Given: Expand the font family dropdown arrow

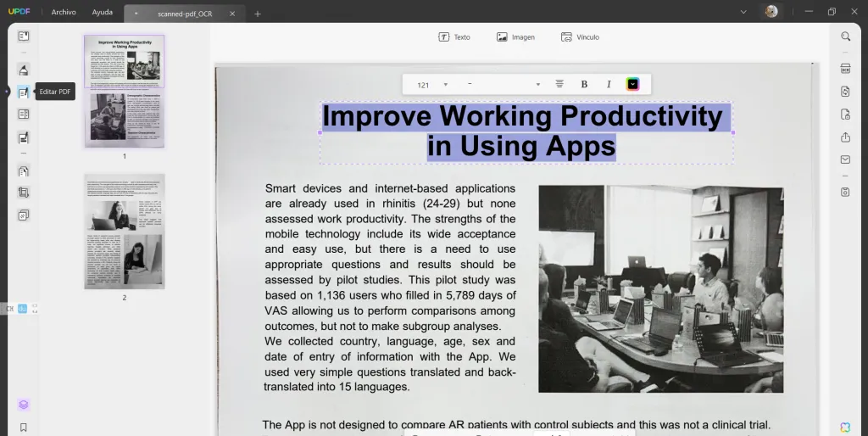Looking at the screenshot, I should pos(537,85).
